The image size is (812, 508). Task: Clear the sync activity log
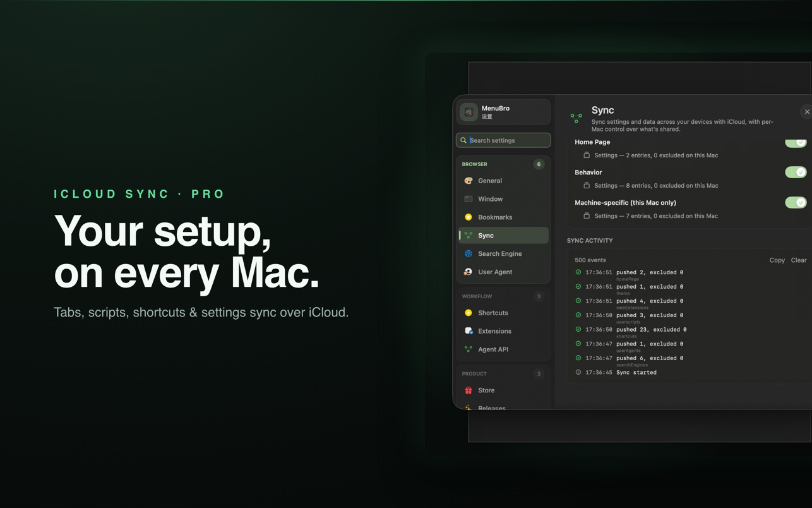point(799,260)
